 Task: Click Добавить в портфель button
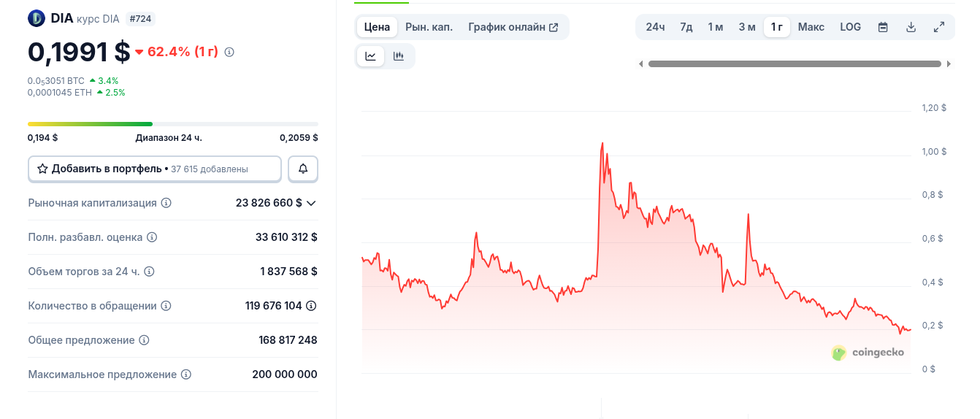(x=154, y=169)
